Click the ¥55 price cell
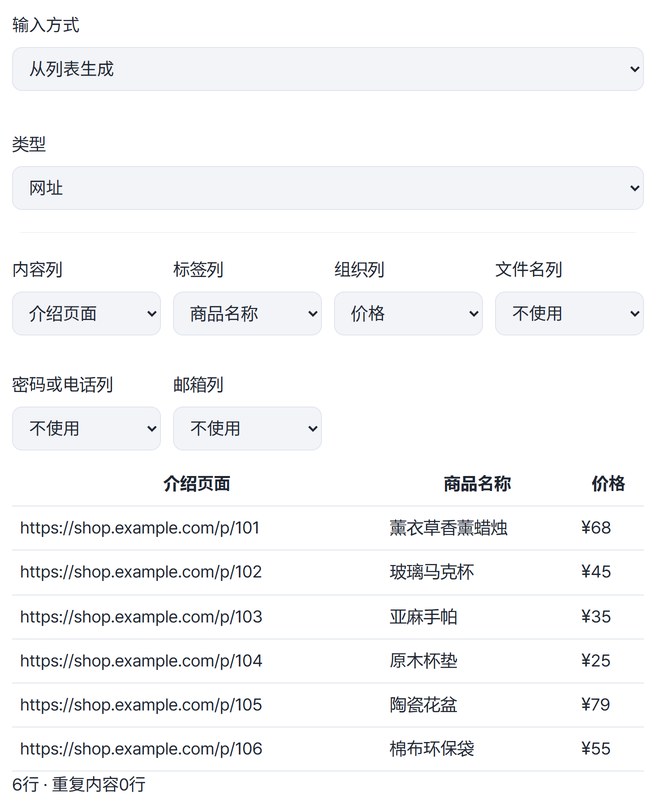Screen dimensions: 656x810 coord(596,749)
